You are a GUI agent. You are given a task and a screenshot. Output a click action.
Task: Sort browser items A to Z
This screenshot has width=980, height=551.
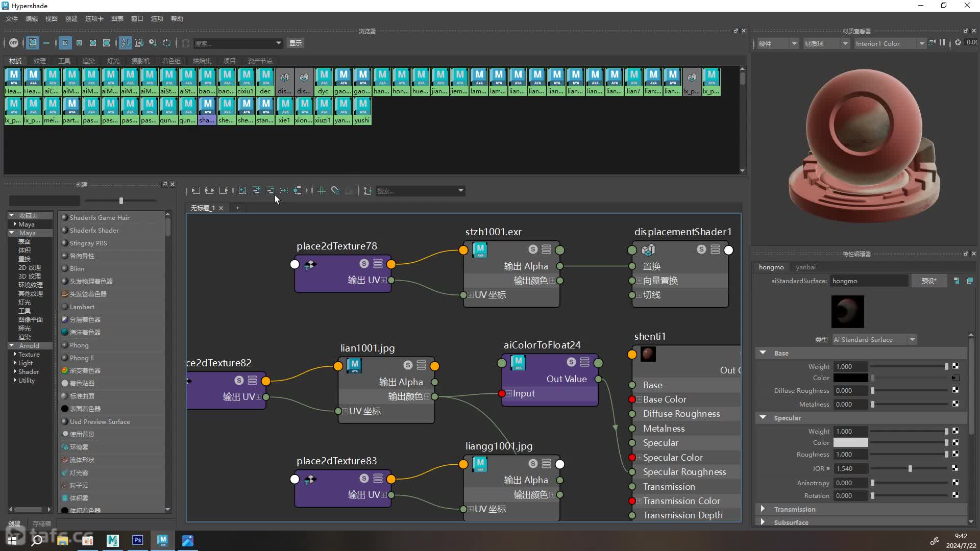click(x=126, y=43)
